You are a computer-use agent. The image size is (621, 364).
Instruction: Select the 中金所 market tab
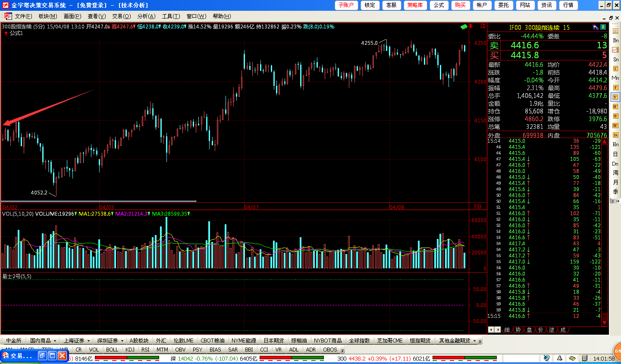tap(14, 341)
